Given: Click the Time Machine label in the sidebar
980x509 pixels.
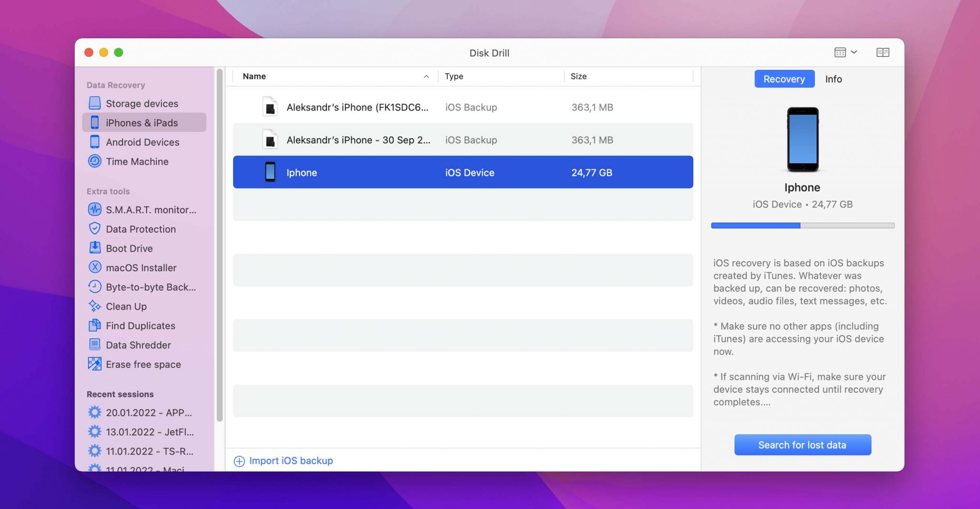Looking at the screenshot, I should point(137,161).
